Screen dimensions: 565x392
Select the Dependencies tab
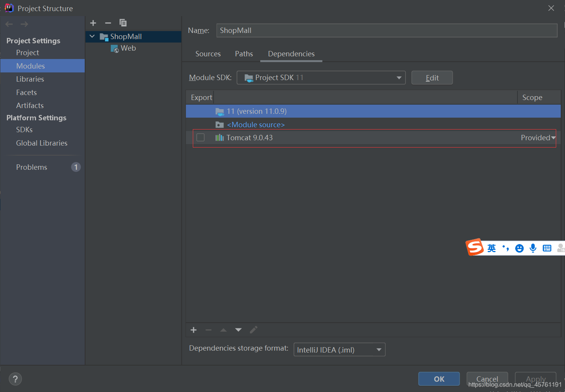[x=291, y=54]
